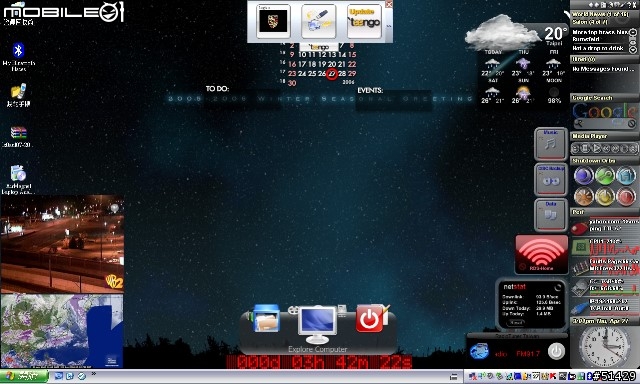The width and height of the screenshot is (640, 384).
Task: Click the EVENTS: label
Action: [370, 90]
